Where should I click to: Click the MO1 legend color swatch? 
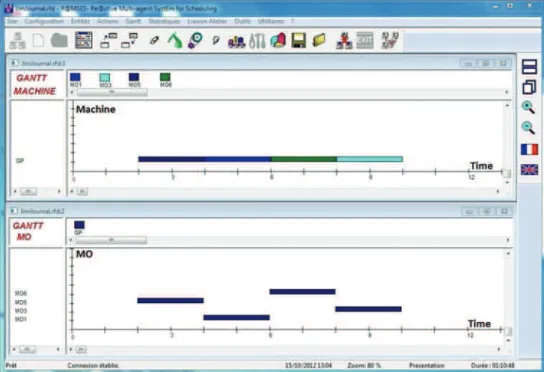pyautogui.click(x=75, y=77)
